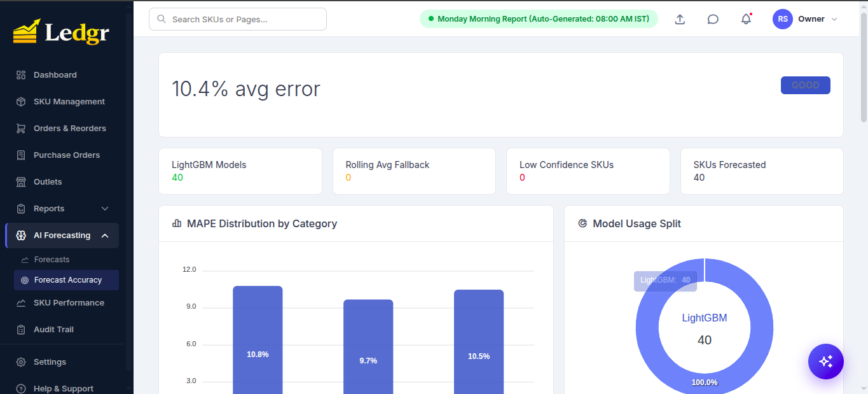Click the Low Confidence SKUs card
Screen dimensions: 868x394
[x=588, y=171]
